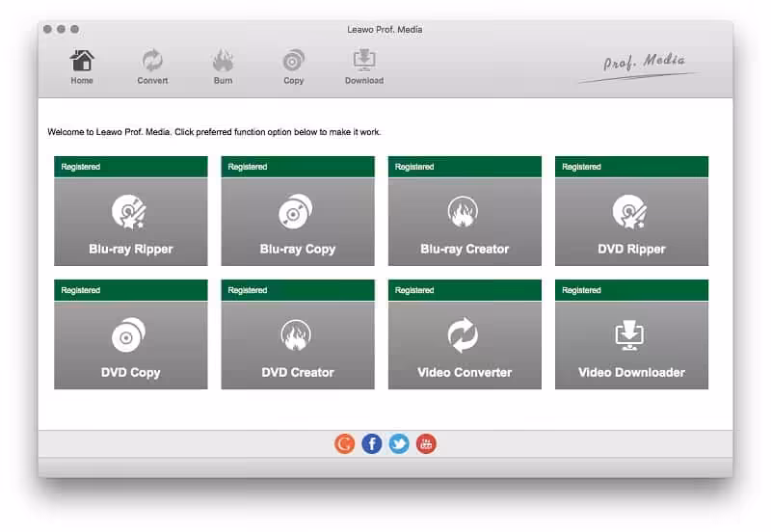The width and height of the screenshot is (771, 532).
Task: Click Registered banner above Blu-ray Ripper
Action: tap(131, 167)
